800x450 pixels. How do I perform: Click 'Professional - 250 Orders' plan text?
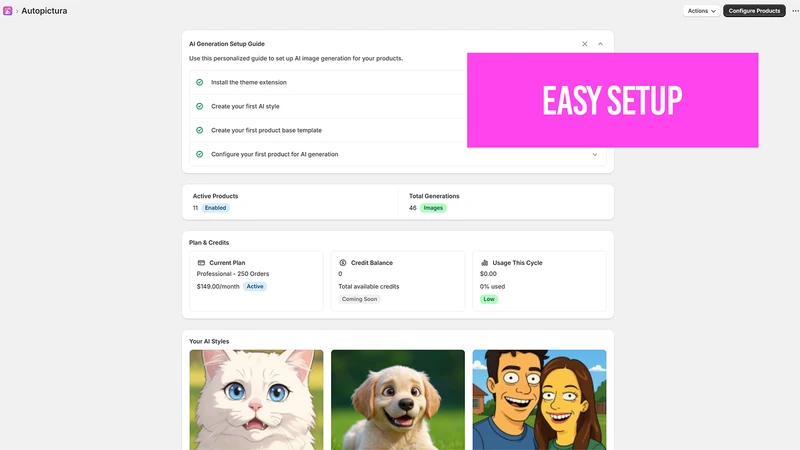[x=233, y=274]
